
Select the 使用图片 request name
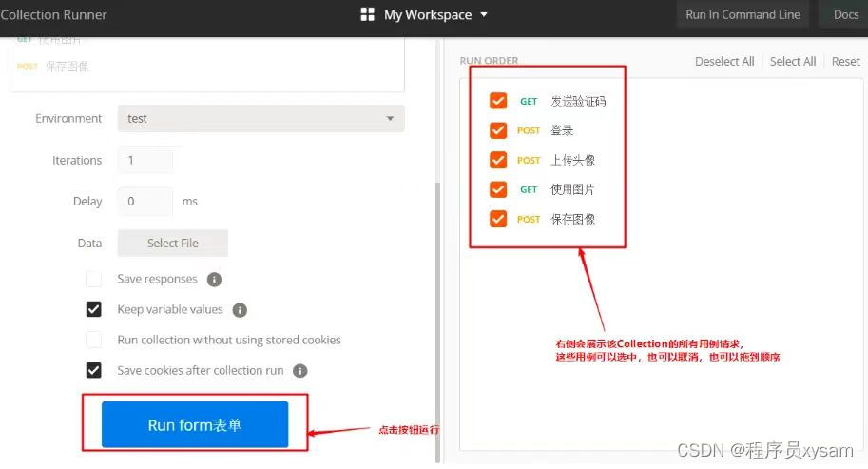[x=572, y=189]
